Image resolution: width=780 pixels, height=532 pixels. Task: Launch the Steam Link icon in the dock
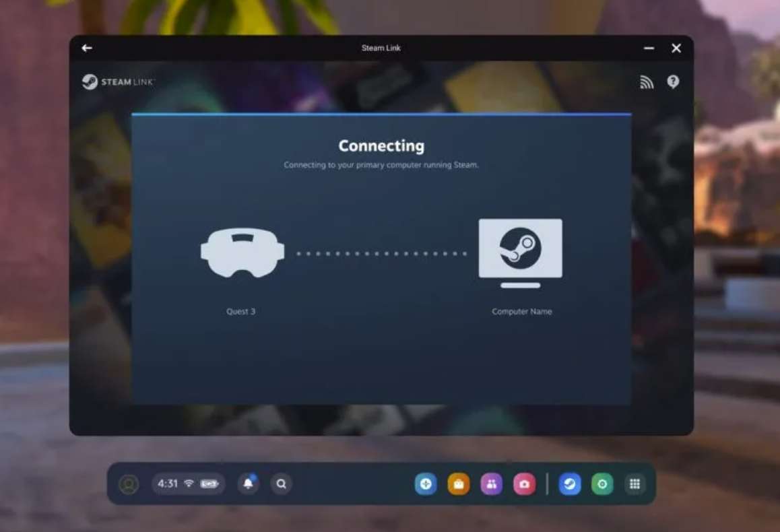pos(570,484)
